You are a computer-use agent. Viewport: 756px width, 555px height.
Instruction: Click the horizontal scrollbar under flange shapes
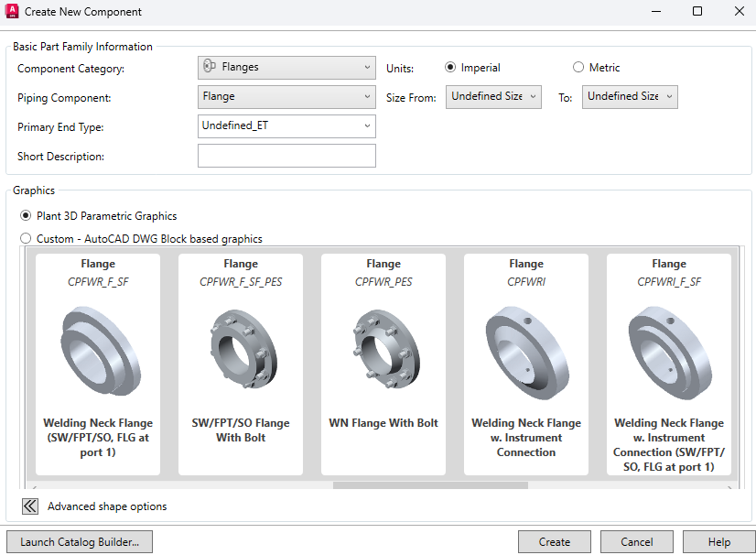430,485
